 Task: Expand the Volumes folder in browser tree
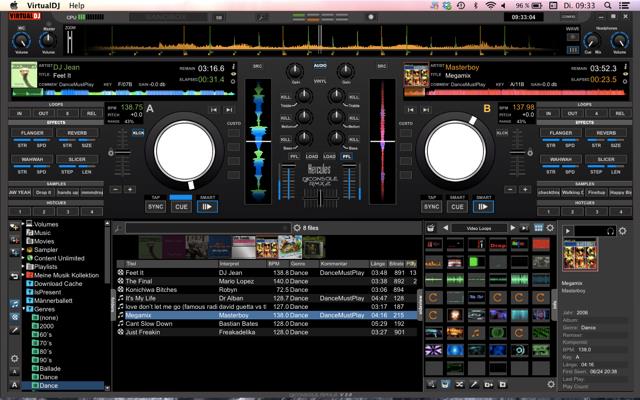[25, 225]
